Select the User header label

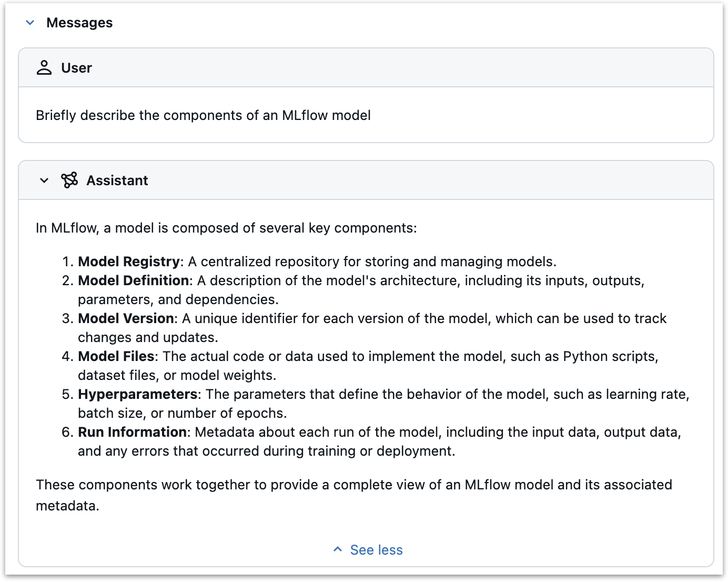click(76, 68)
